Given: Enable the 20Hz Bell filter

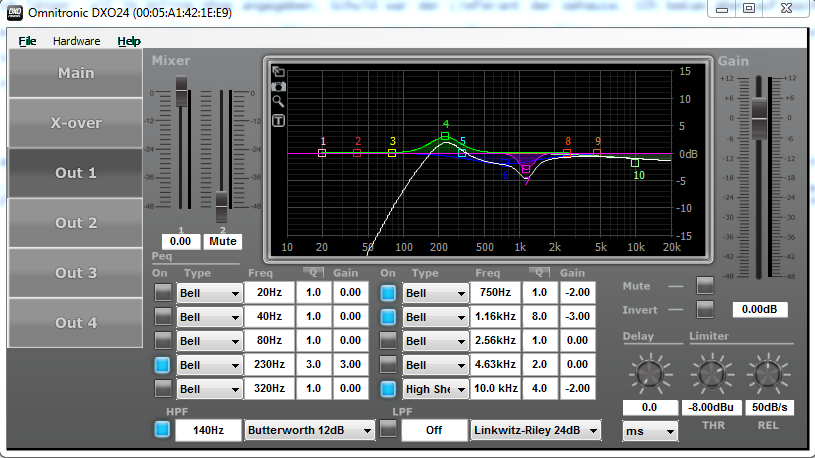Looking at the screenshot, I should pyautogui.click(x=163, y=292).
